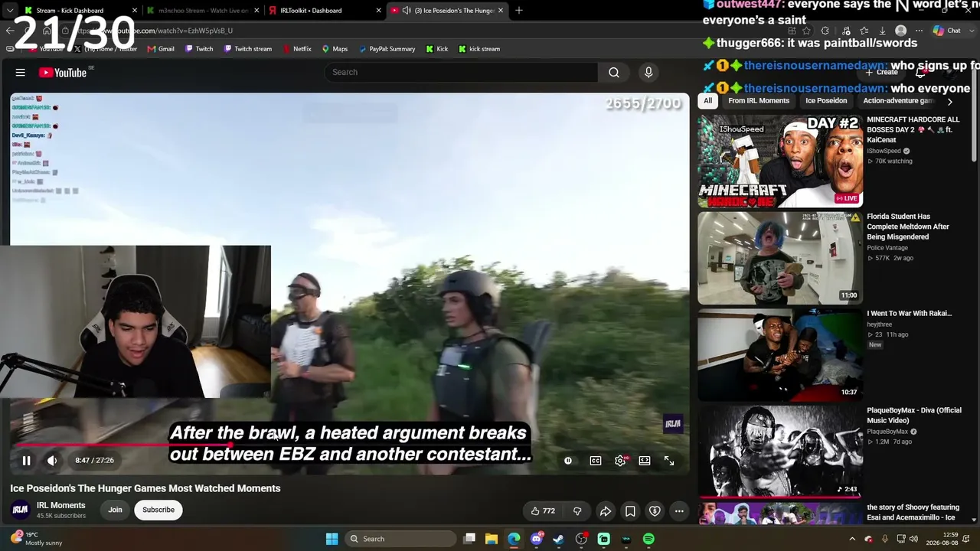Open Steam from taskbar
The width and height of the screenshot is (980, 551).
pyautogui.click(x=559, y=539)
